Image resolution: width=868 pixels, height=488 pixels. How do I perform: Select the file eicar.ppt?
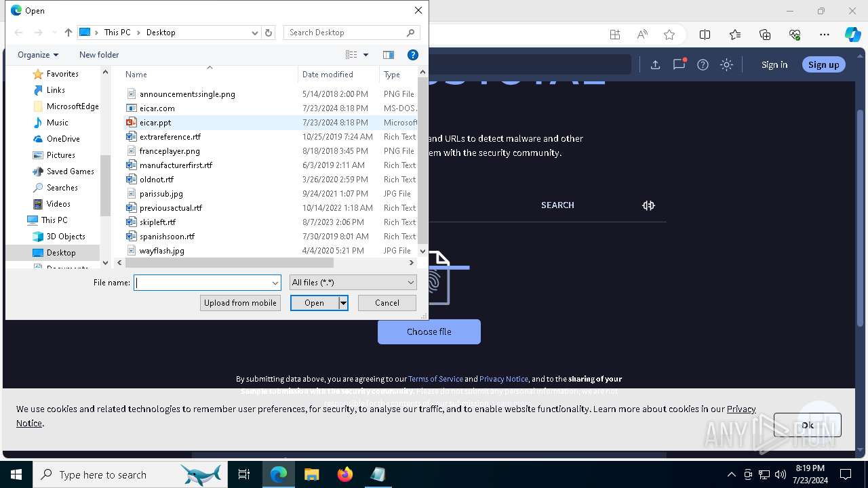click(x=155, y=123)
